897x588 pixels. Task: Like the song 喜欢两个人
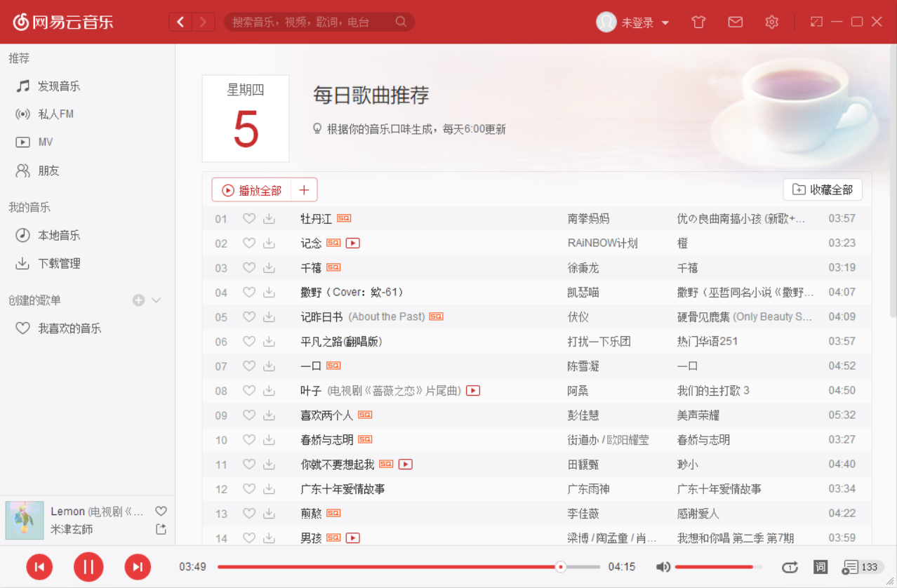tap(248, 415)
